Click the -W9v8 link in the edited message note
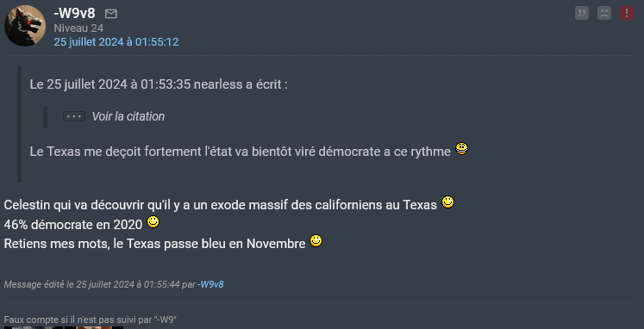Screen dimensions: 644x329 (x=210, y=284)
